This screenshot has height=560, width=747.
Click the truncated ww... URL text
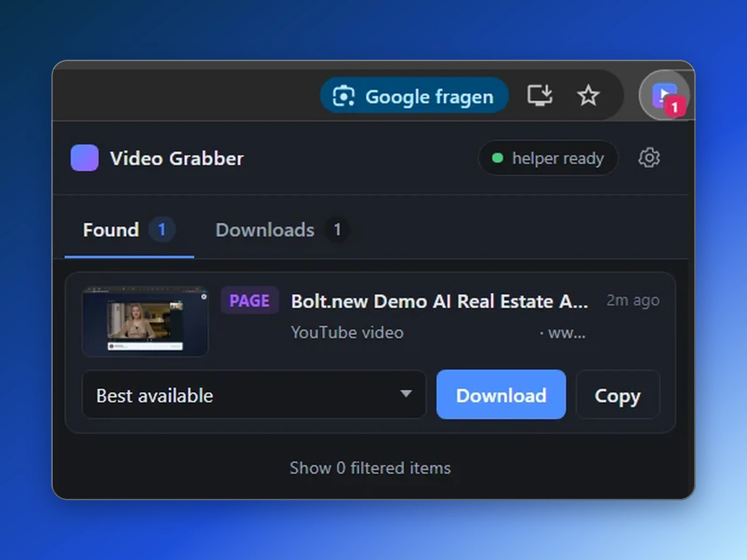566,333
